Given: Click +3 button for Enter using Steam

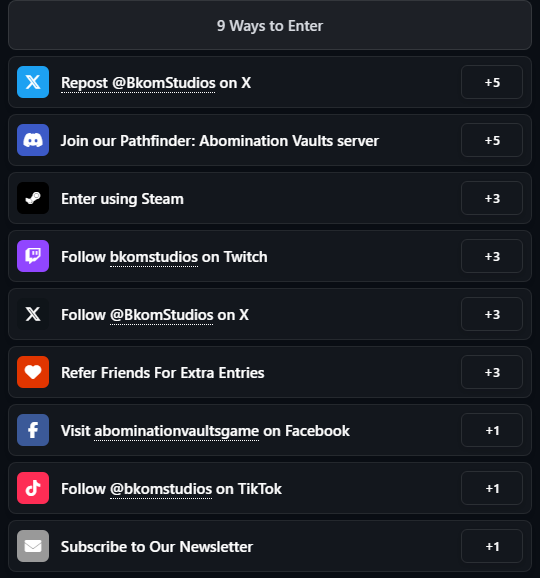Looking at the screenshot, I should point(492,198).
